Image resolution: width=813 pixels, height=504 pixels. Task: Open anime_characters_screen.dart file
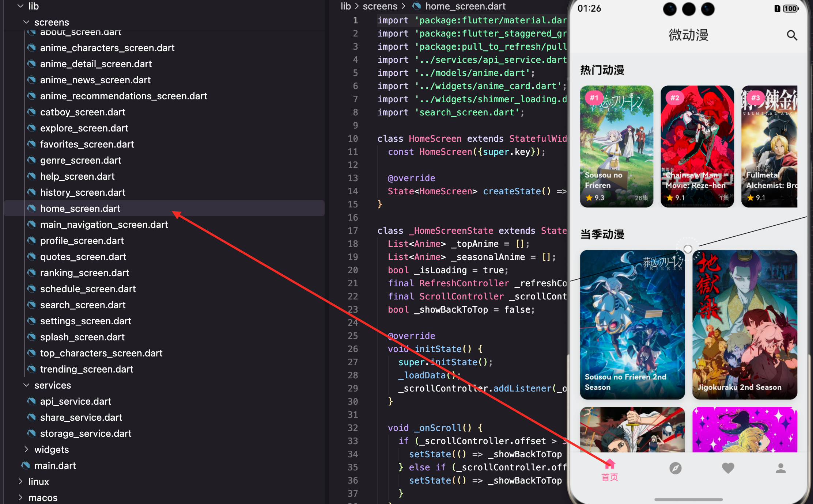click(x=107, y=48)
